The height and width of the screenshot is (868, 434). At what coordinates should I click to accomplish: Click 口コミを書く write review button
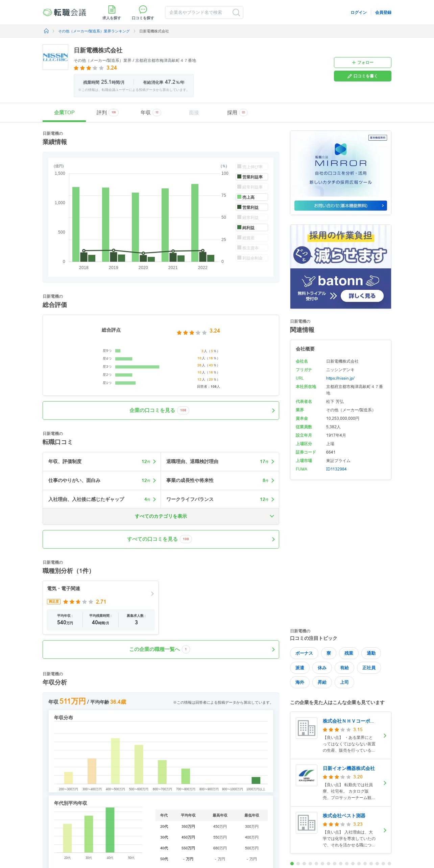click(x=363, y=76)
